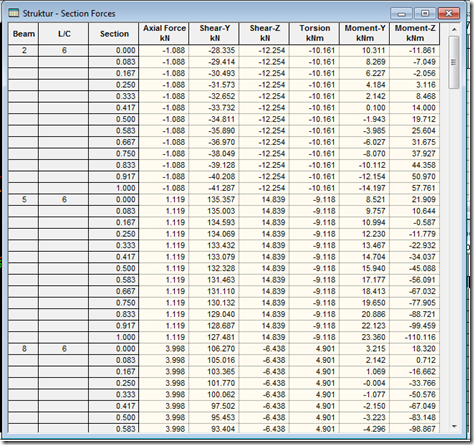Screen dimensions: 474x445
Task: Click Moment-Y value -6.027
Action: (365, 142)
